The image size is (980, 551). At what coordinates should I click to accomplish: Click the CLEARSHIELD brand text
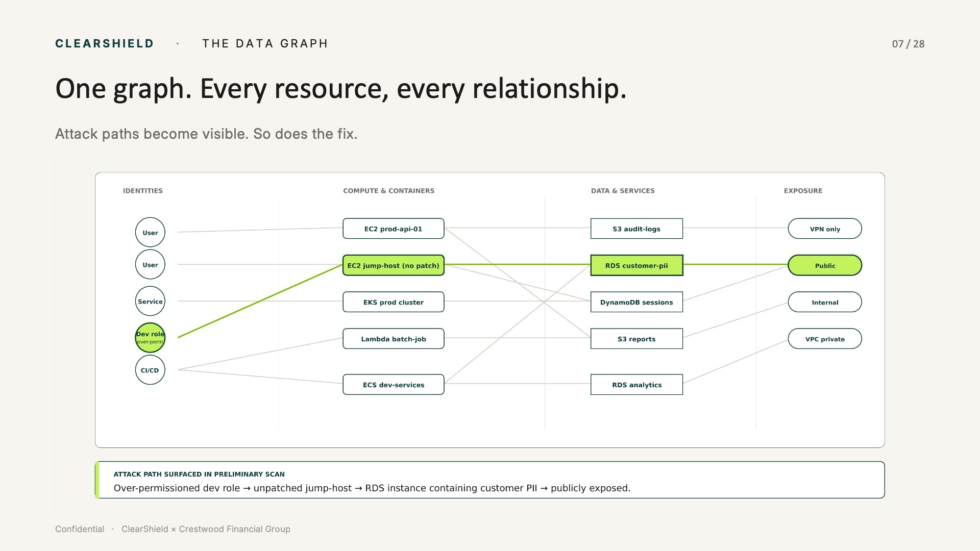(104, 44)
